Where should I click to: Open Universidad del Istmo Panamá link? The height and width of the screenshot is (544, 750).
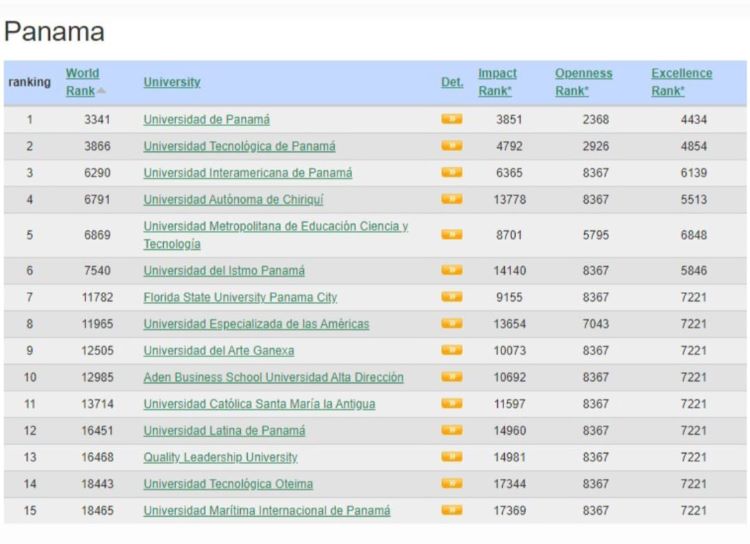click(x=224, y=271)
